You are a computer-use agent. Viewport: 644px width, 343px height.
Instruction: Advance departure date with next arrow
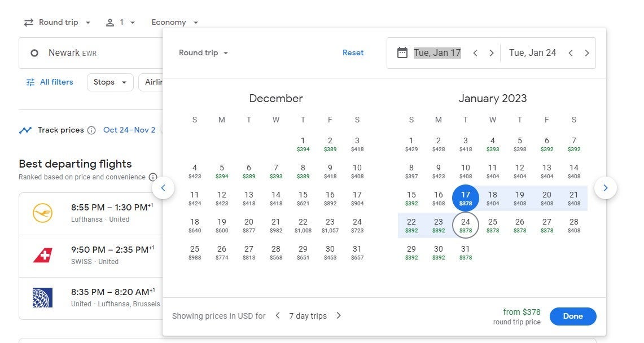(492, 53)
